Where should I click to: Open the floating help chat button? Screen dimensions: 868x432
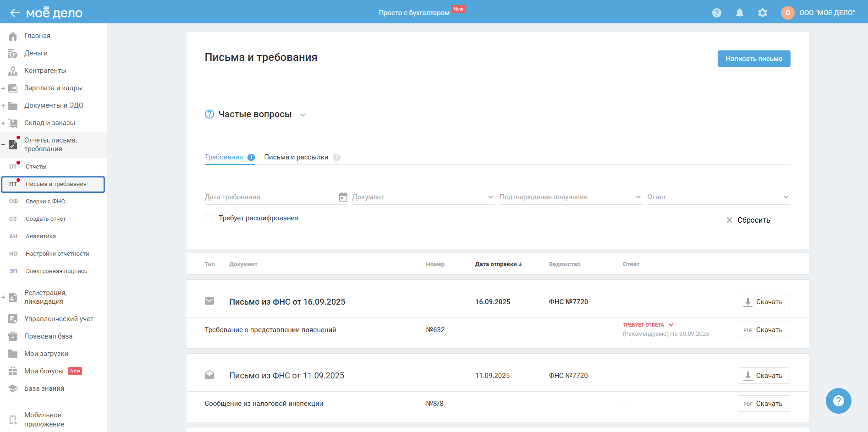[838, 401]
